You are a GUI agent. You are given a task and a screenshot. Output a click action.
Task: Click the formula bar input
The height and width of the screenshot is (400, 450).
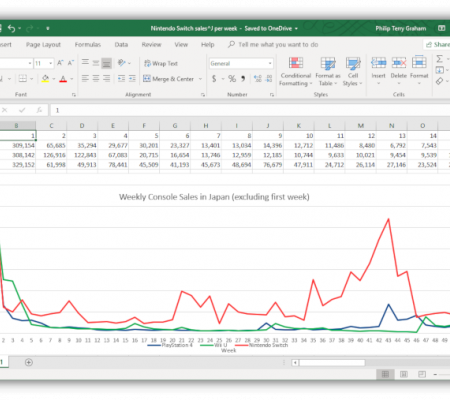pos(250,110)
